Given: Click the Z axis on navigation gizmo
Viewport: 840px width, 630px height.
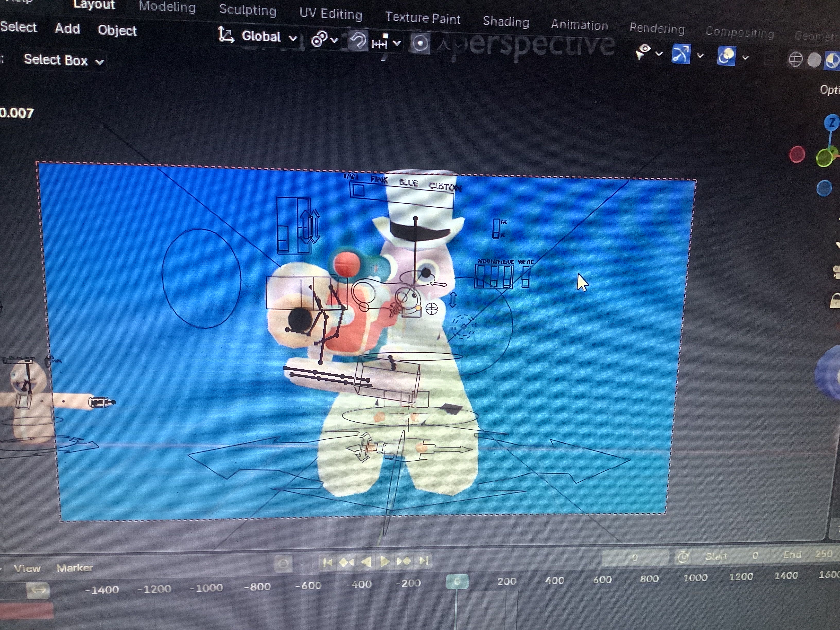Looking at the screenshot, I should [832, 123].
